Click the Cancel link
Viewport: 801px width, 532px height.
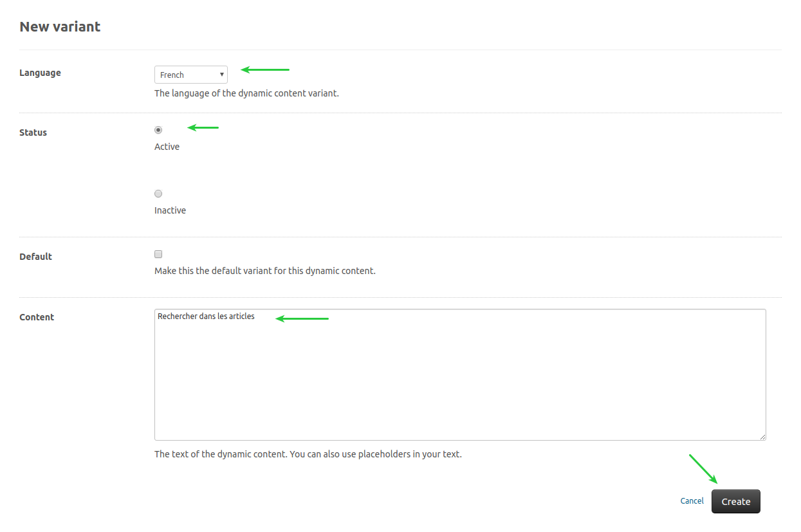692,501
